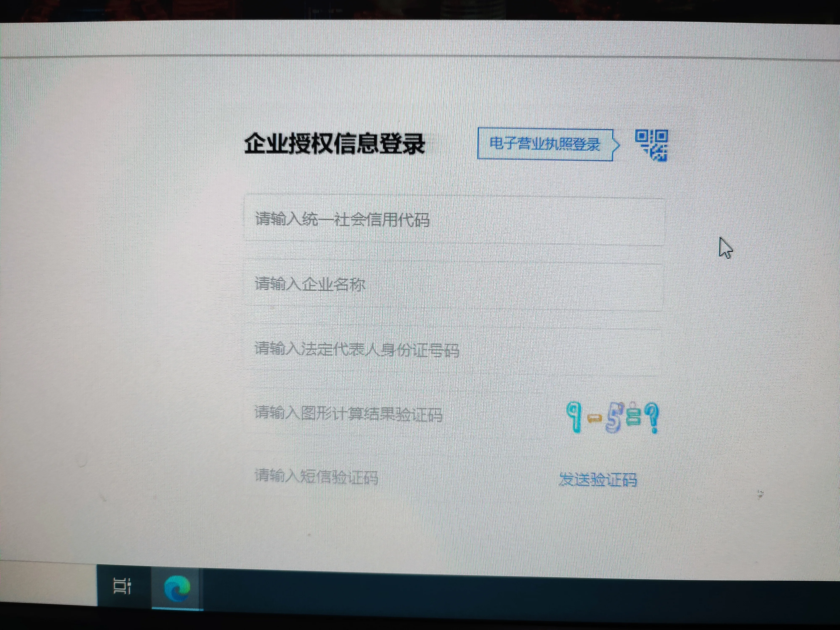This screenshot has width=840, height=630.
Task: Click the orange minus sign in the captcha
Action: tap(594, 419)
